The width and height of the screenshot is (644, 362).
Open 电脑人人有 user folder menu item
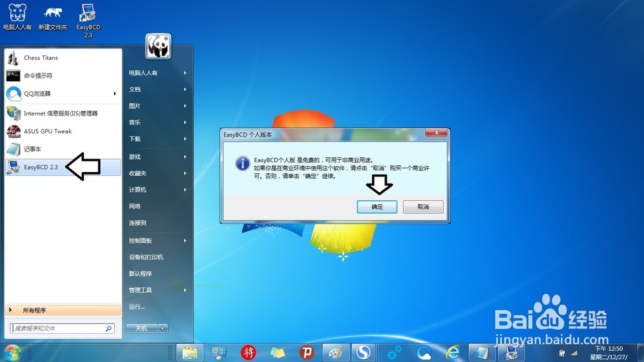click(158, 73)
